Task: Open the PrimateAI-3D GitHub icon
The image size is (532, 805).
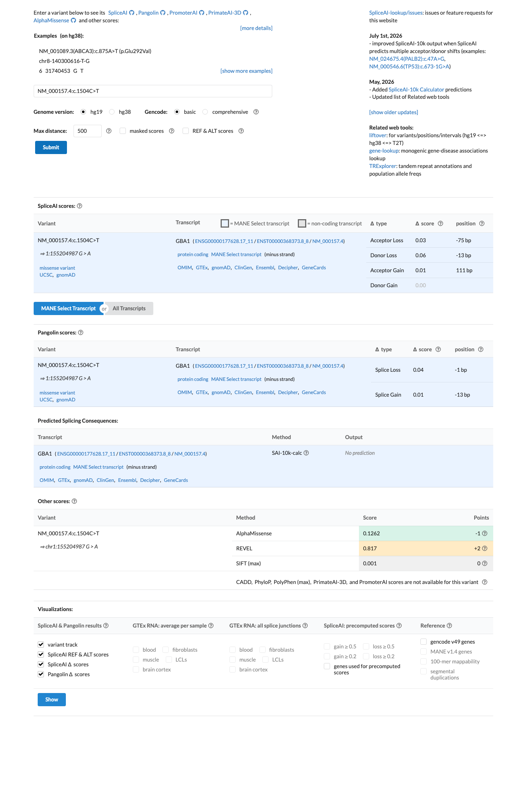Action: tap(246, 13)
